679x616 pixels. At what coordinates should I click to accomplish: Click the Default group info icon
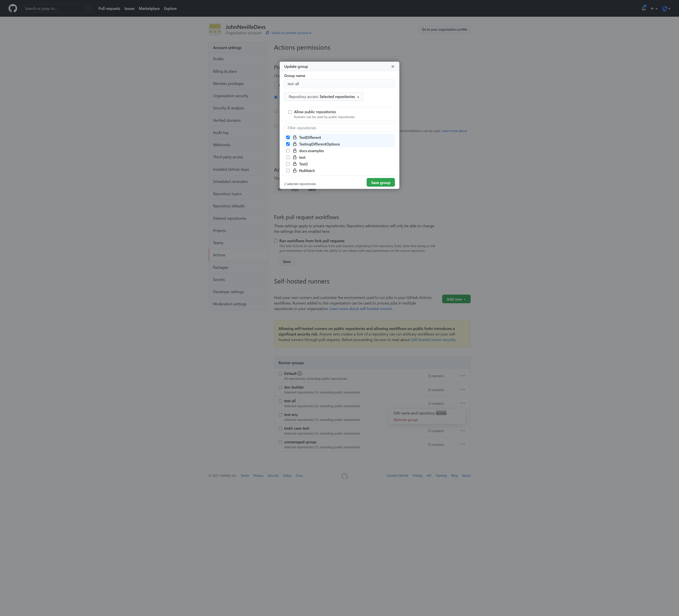point(300,374)
